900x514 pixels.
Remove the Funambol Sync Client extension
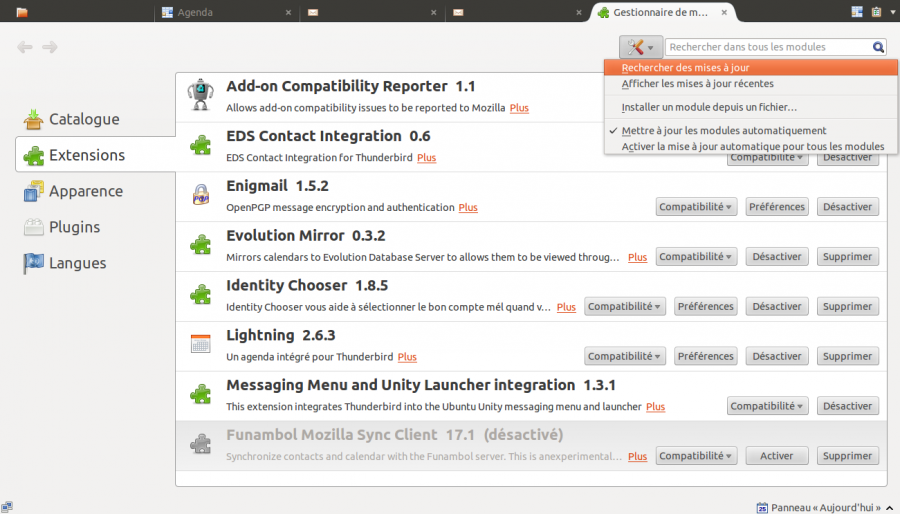click(847, 456)
